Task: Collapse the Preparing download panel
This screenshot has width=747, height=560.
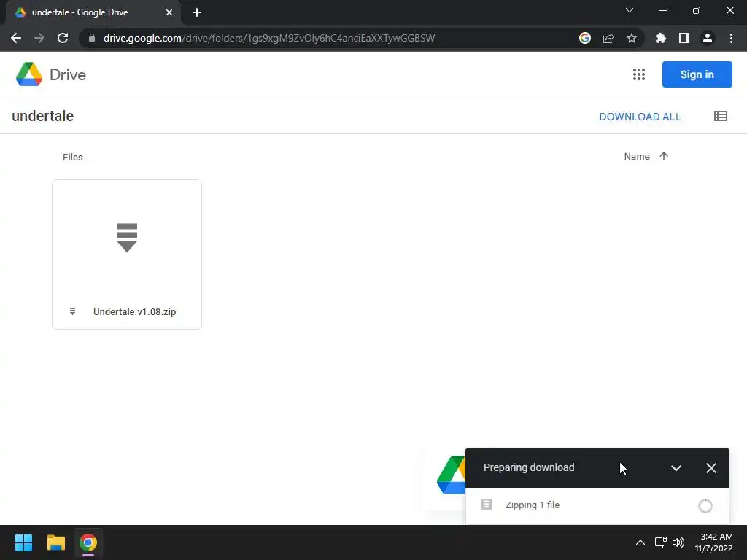Action: 676,468
